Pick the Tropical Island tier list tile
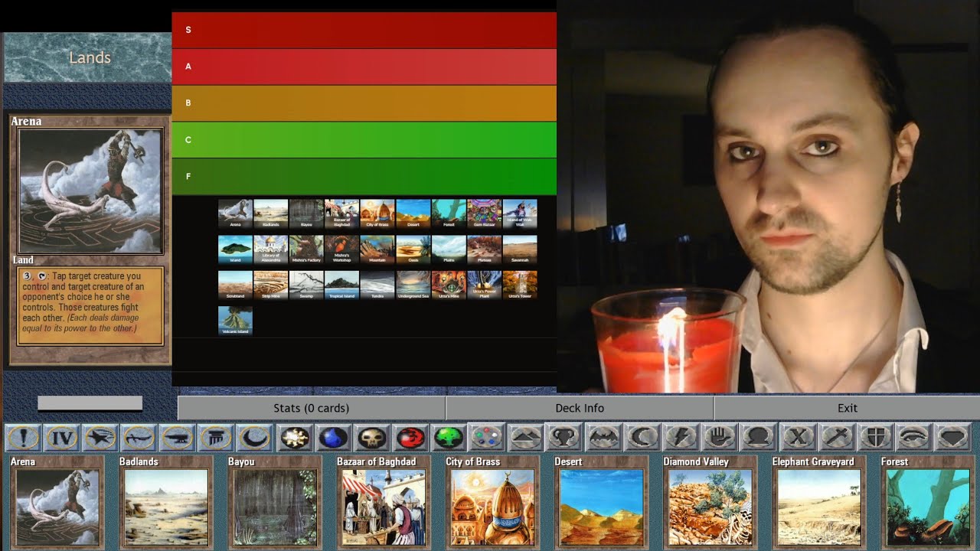Image resolution: width=980 pixels, height=551 pixels. pyautogui.click(x=341, y=285)
